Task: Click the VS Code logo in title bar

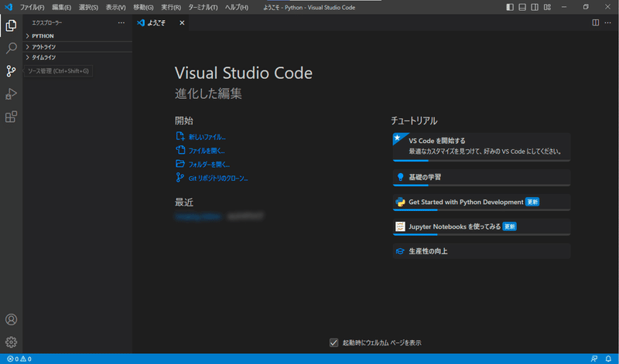Action: click(9, 7)
